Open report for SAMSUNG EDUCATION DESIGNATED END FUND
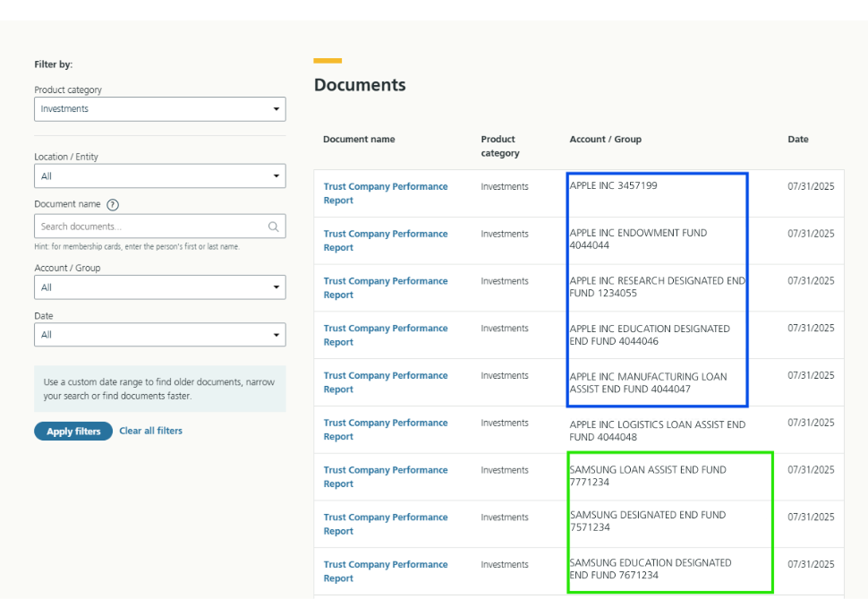The height and width of the screenshot is (599, 868). [386, 570]
